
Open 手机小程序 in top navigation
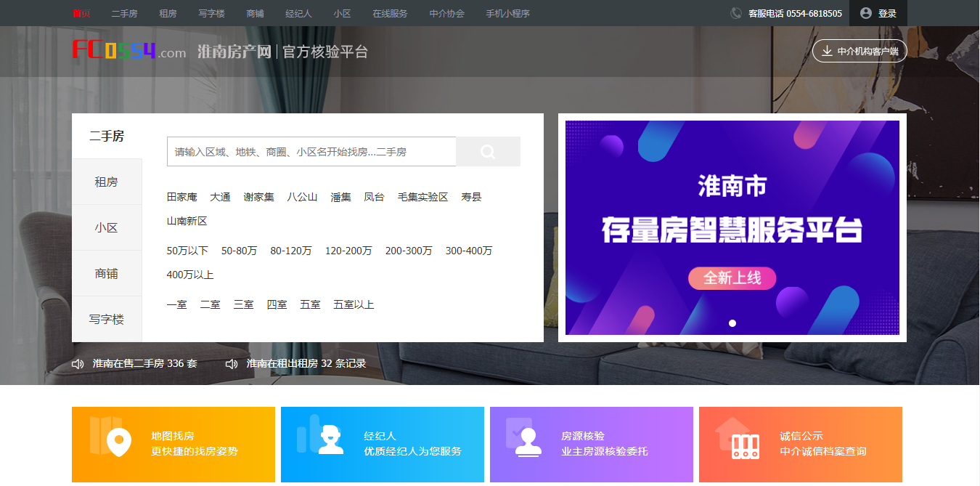pyautogui.click(x=507, y=13)
